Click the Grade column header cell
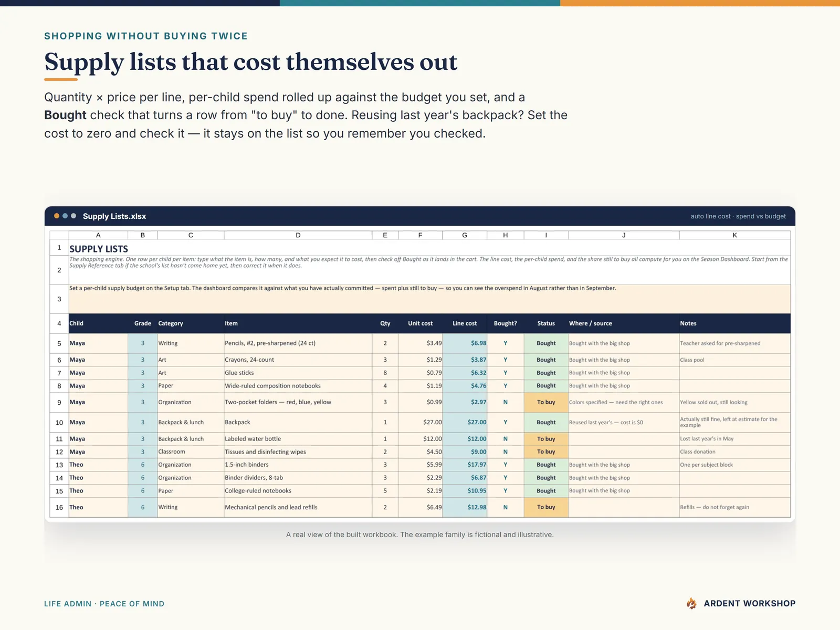Image resolution: width=840 pixels, height=630 pixels. point(143,323)
